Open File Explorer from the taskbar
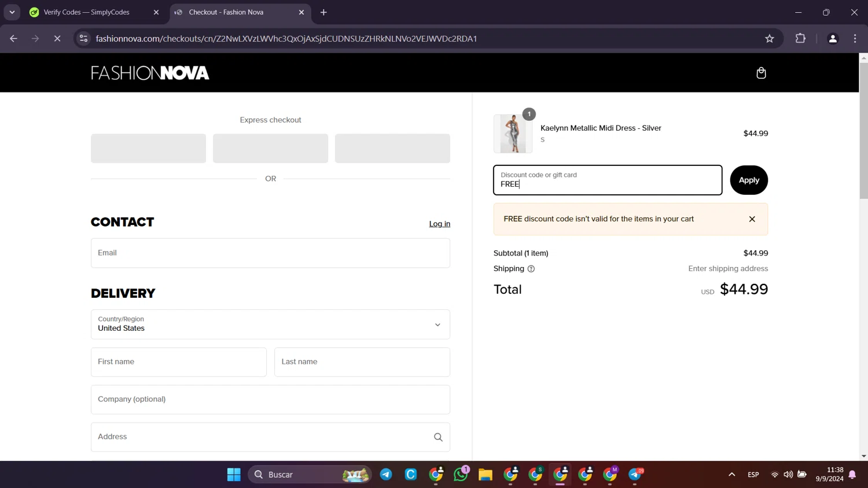This screenshot has width=868, height=488. pyautogui.click(x=486, y=475)
